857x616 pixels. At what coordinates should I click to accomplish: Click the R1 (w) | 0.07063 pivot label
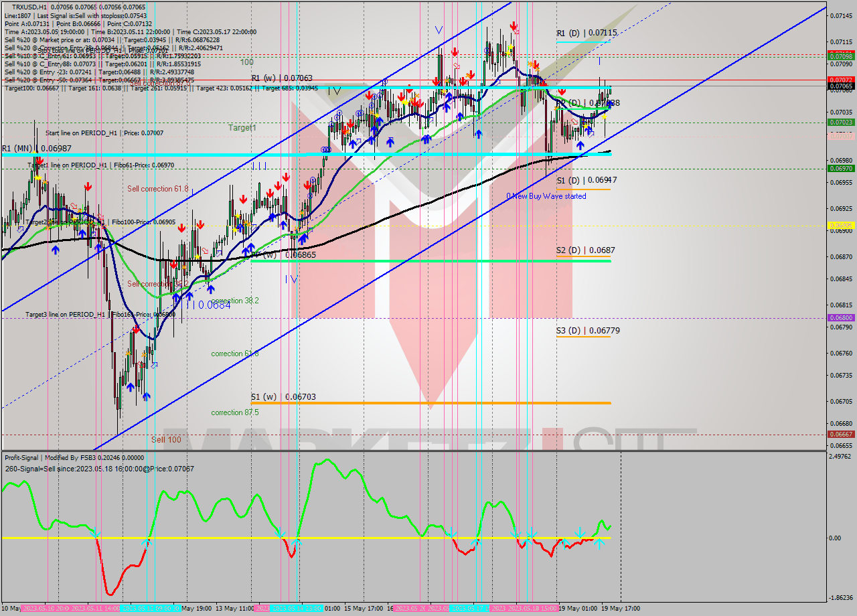pos(283,78)
